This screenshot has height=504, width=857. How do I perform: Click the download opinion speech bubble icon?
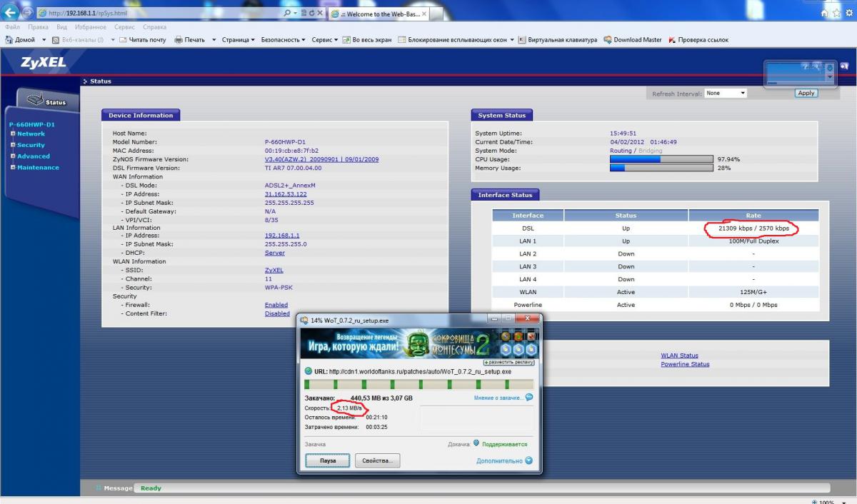[529, 398]
